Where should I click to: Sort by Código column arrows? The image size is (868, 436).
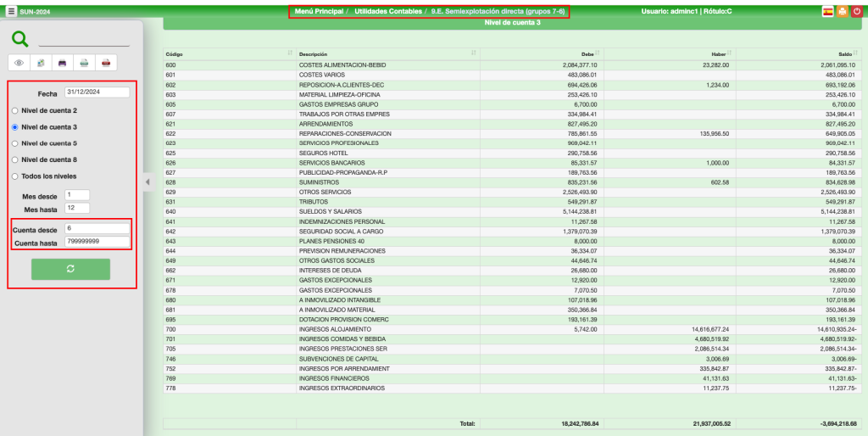click(290, 53)
